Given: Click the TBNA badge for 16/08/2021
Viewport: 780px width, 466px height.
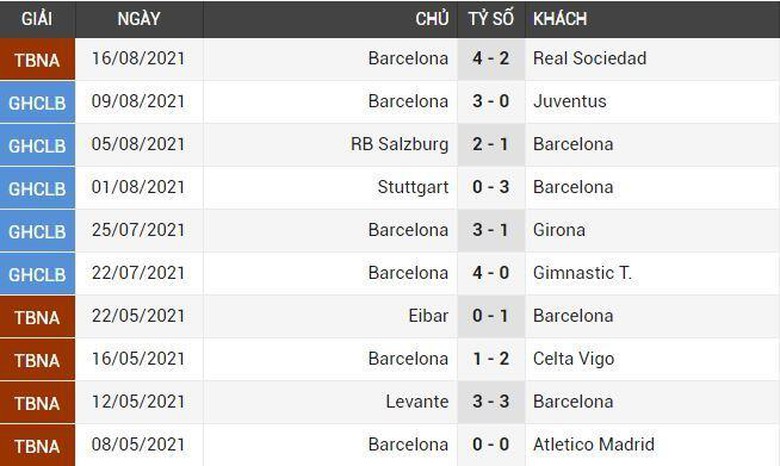Looking at the screenshot, I should [x=37, y=60].
